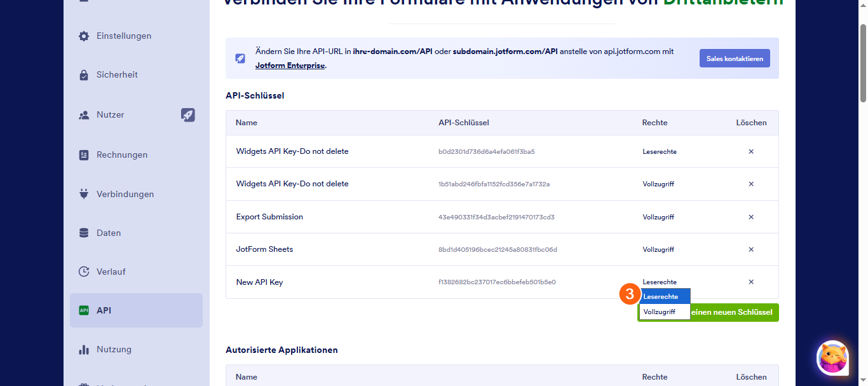Click key 8bd1d405196bcec21245a80831fbc06d
Screen dimensions: 868x386
point(498,250)
